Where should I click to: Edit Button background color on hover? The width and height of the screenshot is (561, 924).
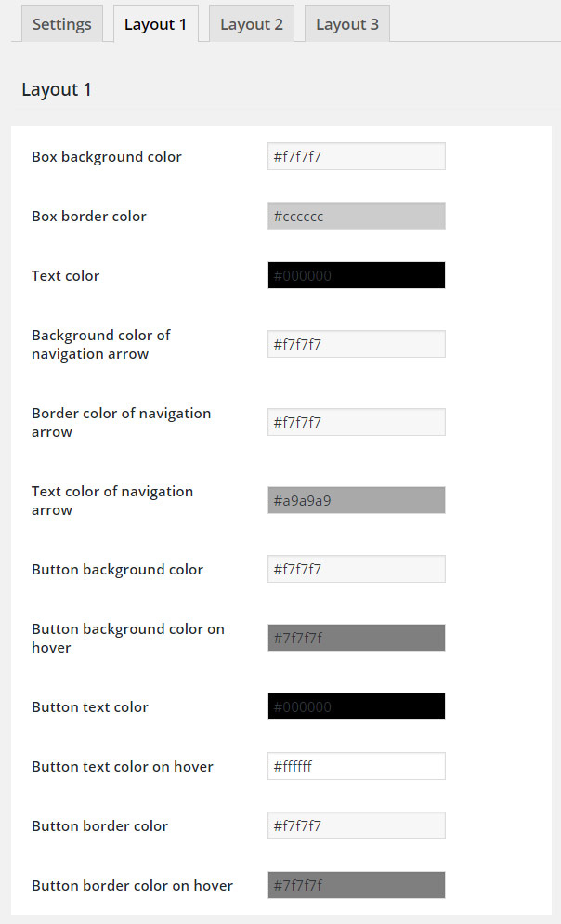(x=357, y=638)
